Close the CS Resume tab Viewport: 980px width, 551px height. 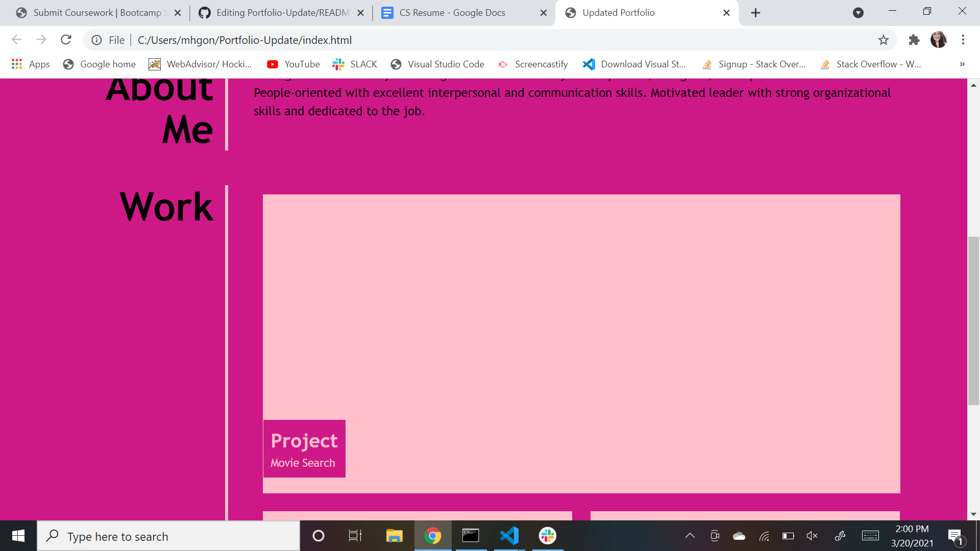click(x=544, y=13)
